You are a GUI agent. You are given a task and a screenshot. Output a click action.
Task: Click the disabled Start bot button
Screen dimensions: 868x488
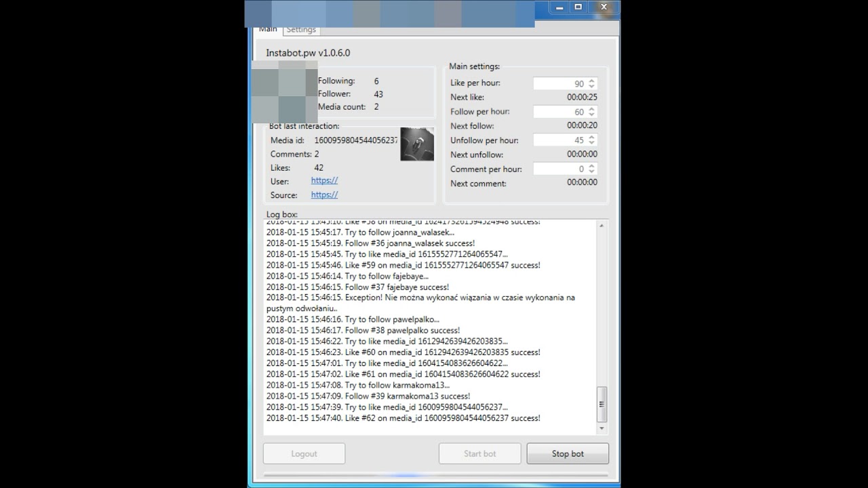(x=479, y=453)
